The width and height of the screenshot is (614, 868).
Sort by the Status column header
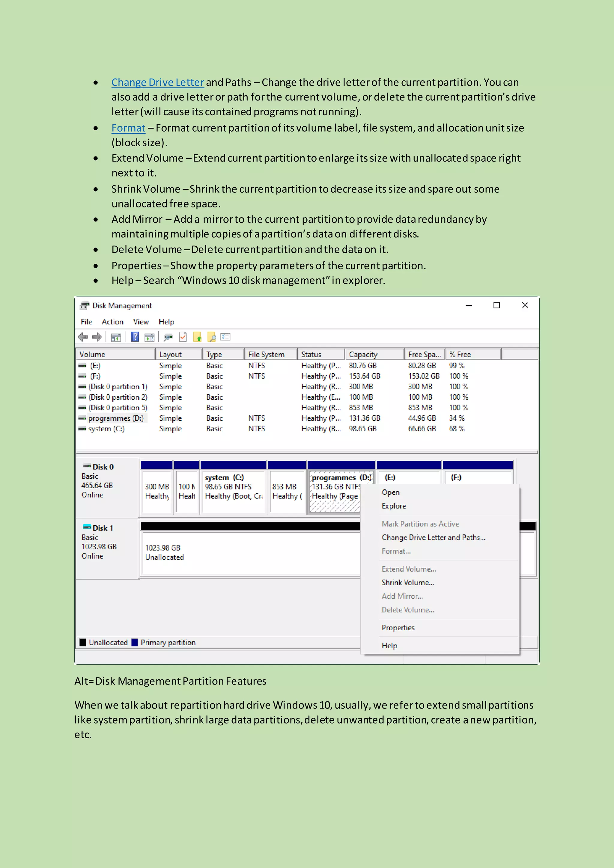321,354
